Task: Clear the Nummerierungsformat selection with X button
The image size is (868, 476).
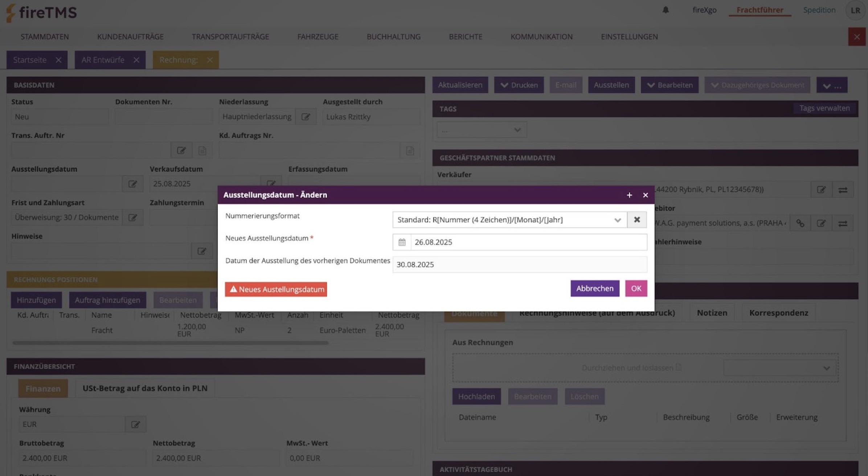Action: click(x=637, y=220)
